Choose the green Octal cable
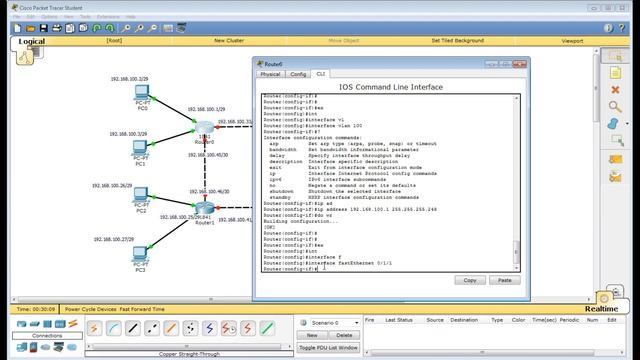This screenshot has width=640, height=360. [267, 328]
